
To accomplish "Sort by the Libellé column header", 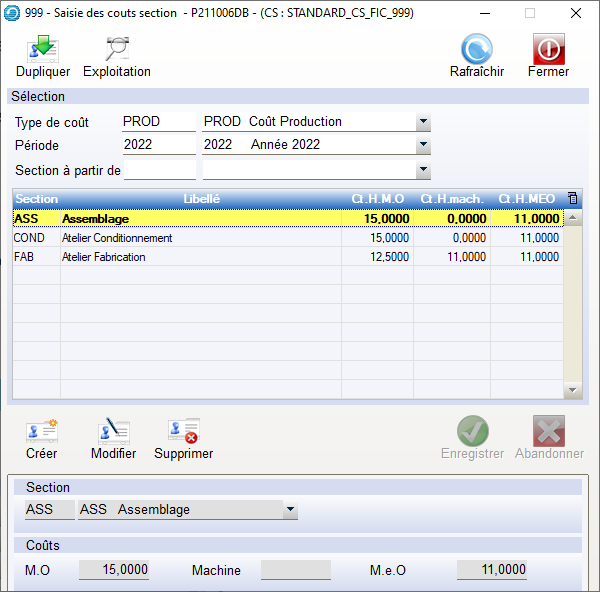I will click(x=201, y=199).
